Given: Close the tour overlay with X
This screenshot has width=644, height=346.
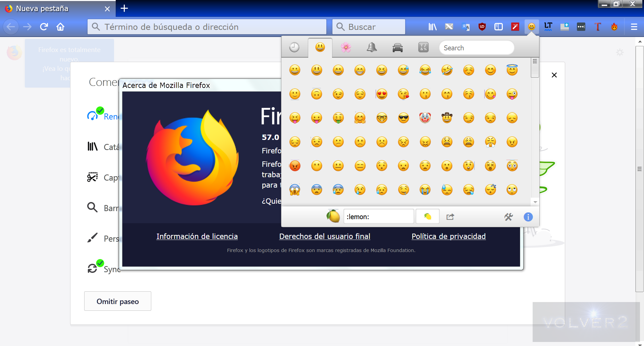Looking at the screenshot, I should coord(554,75).
